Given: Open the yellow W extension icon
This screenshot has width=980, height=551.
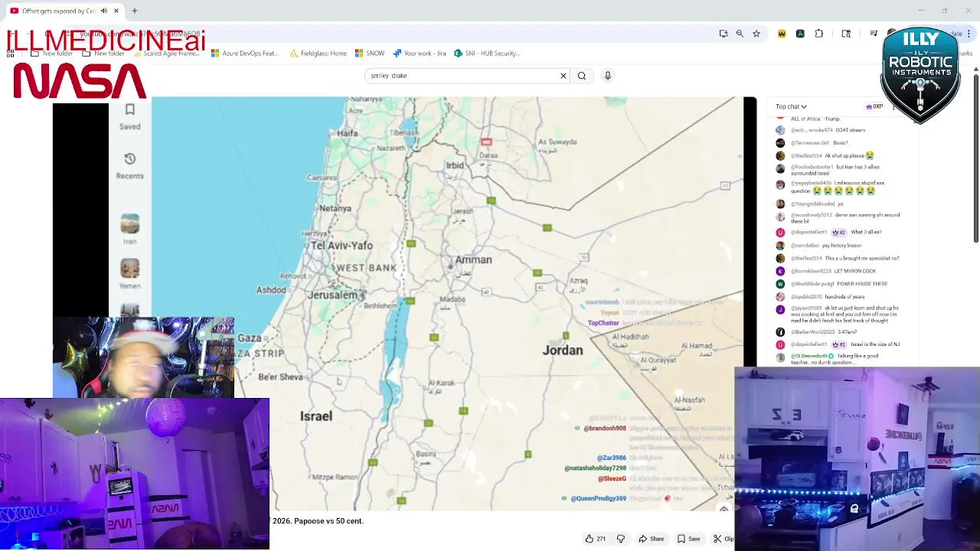Looking at the screenshot, I should 782,34.
